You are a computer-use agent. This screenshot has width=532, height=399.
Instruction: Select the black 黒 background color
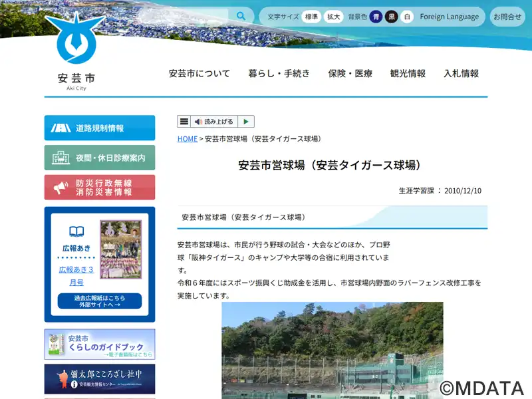[392, 17]
